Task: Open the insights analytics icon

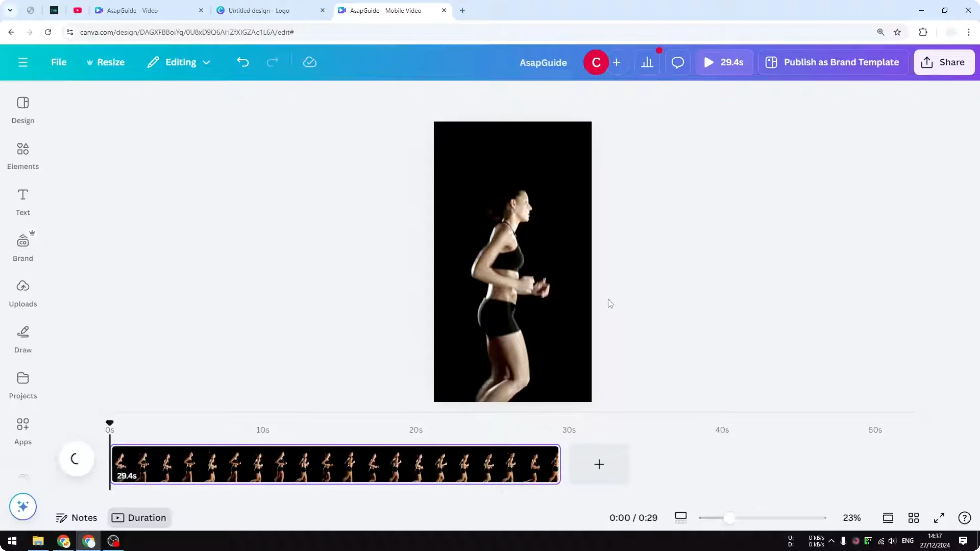Action: (647, 62)
